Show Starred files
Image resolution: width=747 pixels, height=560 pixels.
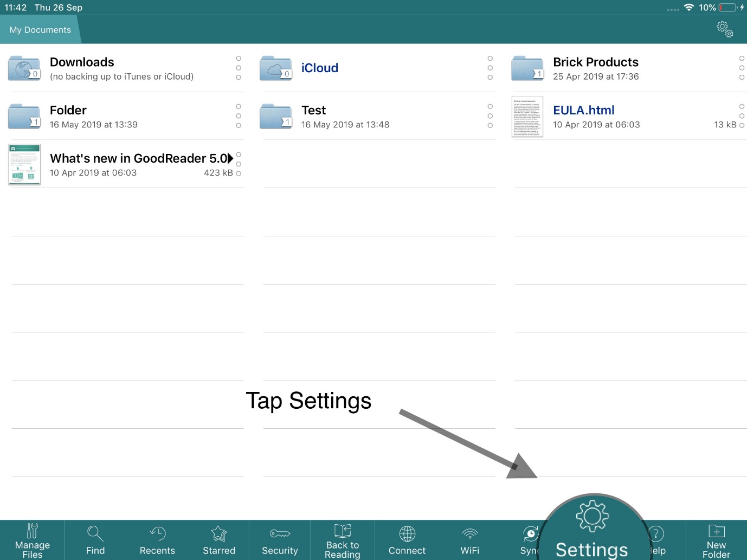(x=219, y=540)
